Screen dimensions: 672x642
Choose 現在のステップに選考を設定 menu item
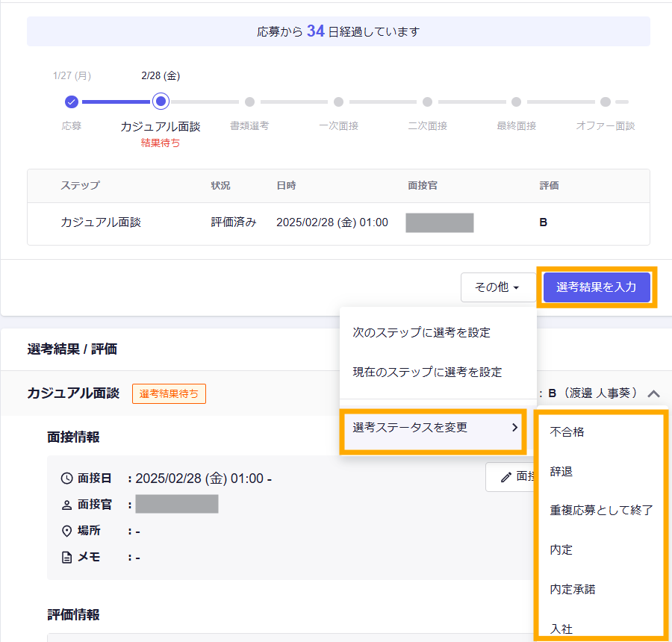pyautogui.click(x=427, y=372)
